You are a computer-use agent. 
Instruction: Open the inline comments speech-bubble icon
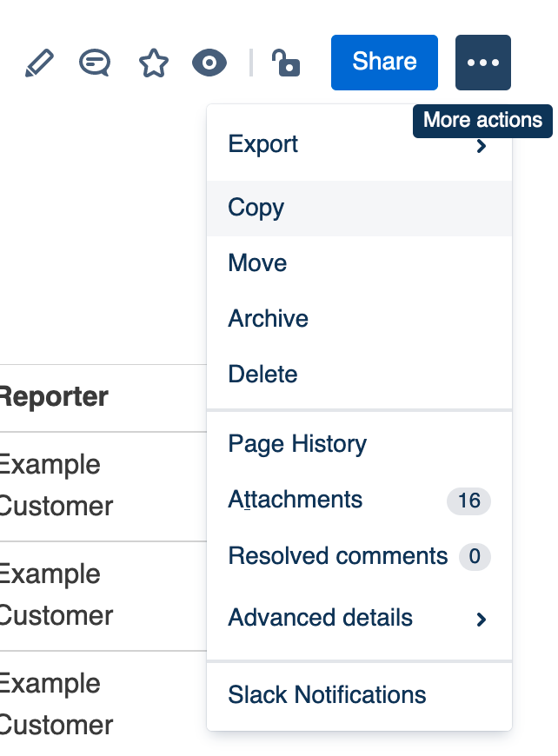(95, 63)
